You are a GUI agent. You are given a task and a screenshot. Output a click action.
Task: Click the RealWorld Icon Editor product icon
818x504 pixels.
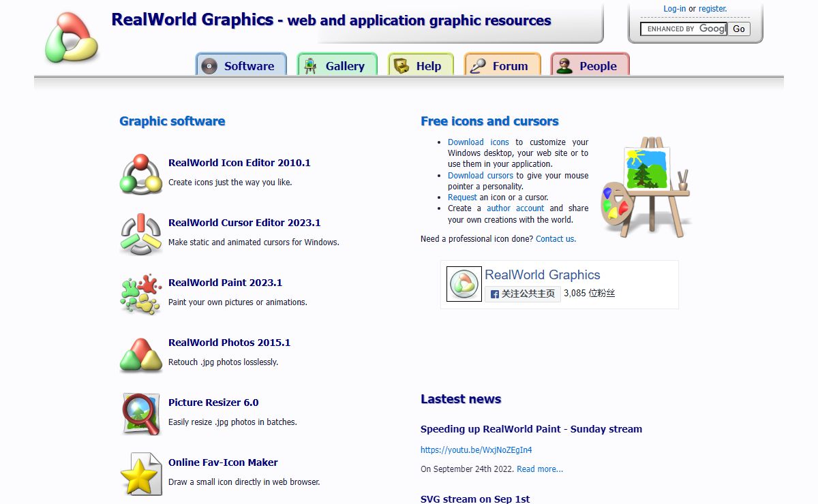click(140, 174)
